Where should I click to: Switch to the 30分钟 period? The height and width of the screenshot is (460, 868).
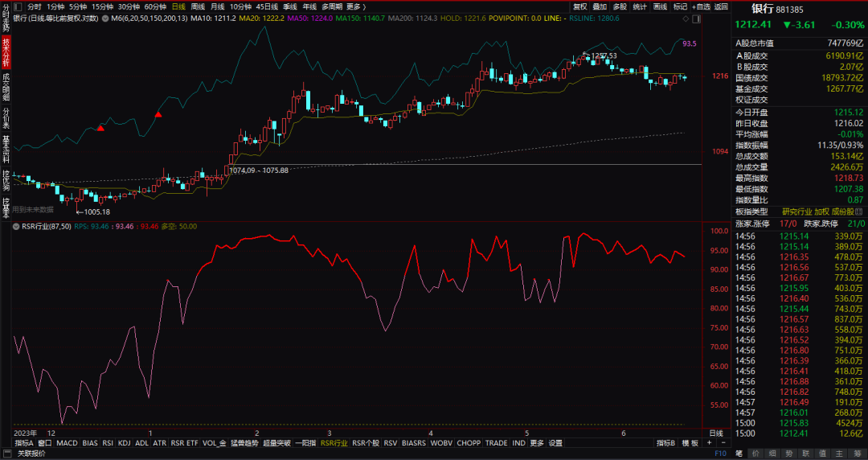[129, 6]
